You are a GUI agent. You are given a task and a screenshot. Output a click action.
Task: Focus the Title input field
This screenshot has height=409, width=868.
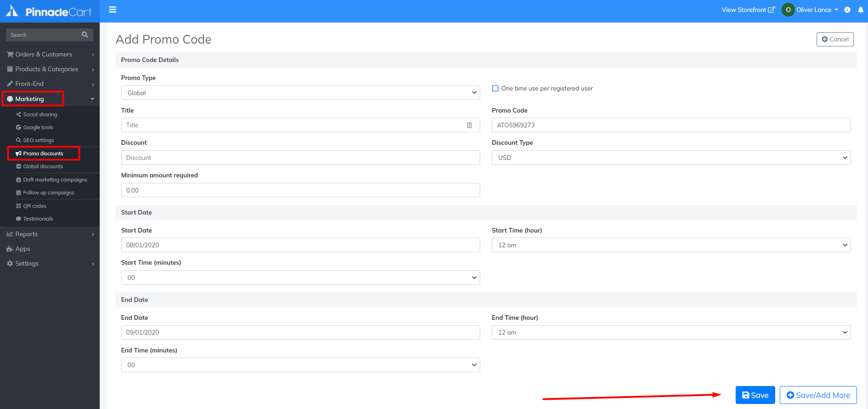point(301,125)
